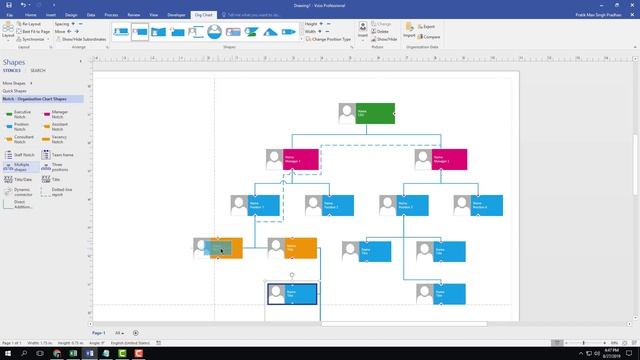Click the Save icon in quick access toolbar
This screenshot has height=360, width=640.
point(9,5)
